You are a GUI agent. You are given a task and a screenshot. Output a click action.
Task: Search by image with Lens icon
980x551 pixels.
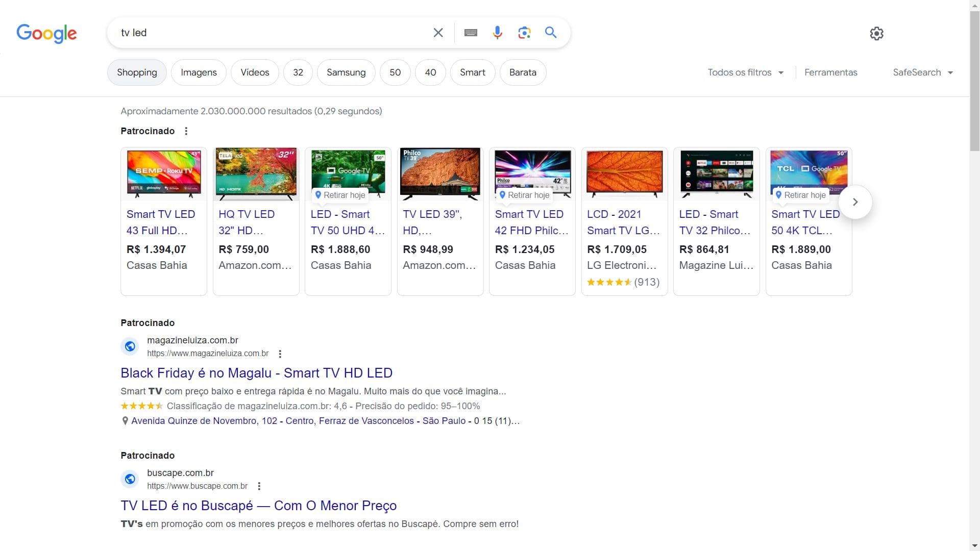tap(524, 33)
